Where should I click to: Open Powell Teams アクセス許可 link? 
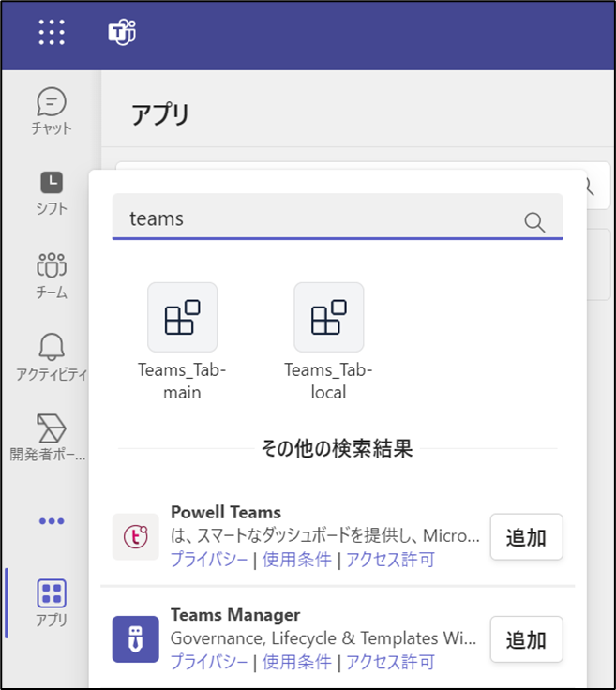click(390, 560)
